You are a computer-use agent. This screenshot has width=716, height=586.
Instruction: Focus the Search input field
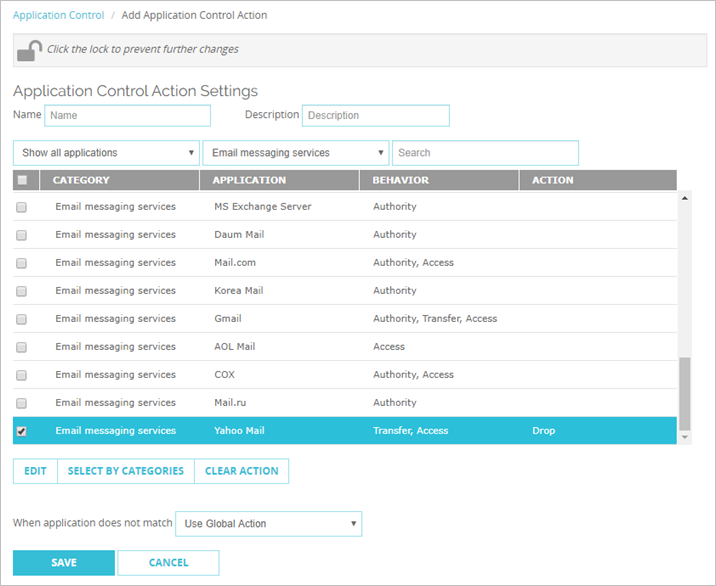(x=485, y=153)
